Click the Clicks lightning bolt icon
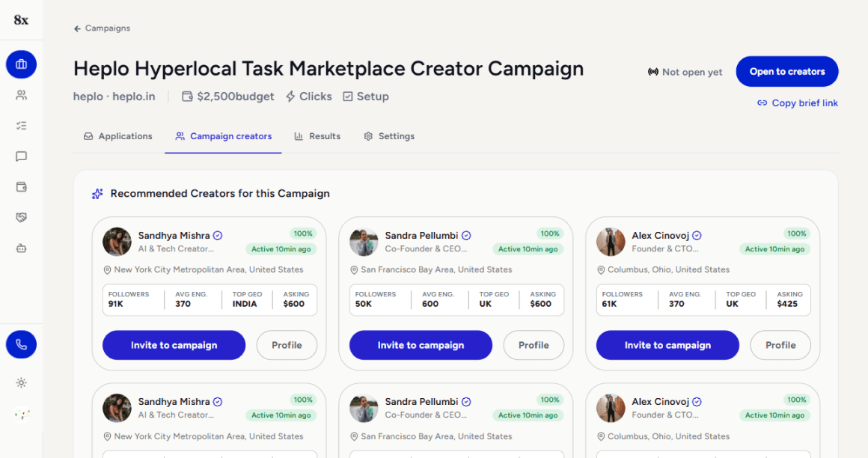Screen dimensions: 868x458 tap(290, 97)
